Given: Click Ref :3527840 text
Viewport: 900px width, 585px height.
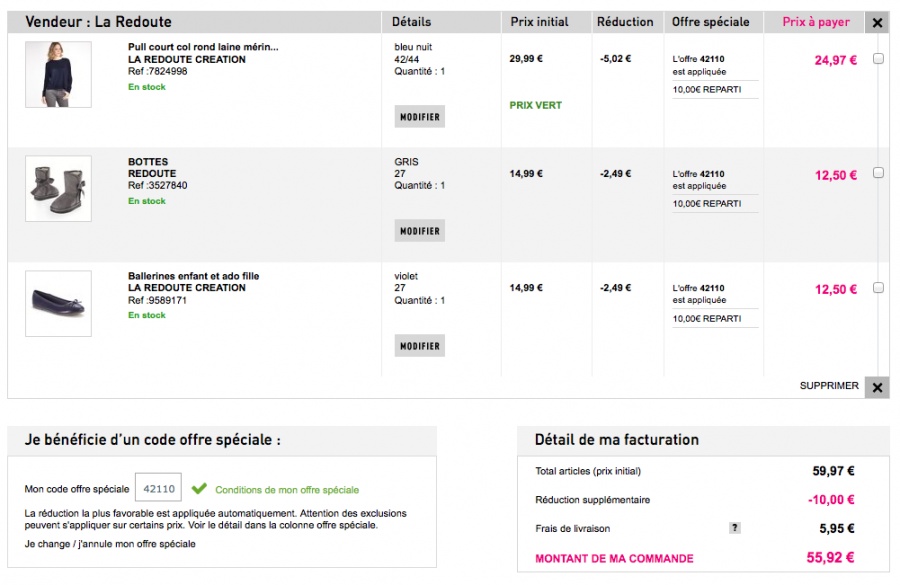Looking at the screenshot, I should click(x=157, y=185).
